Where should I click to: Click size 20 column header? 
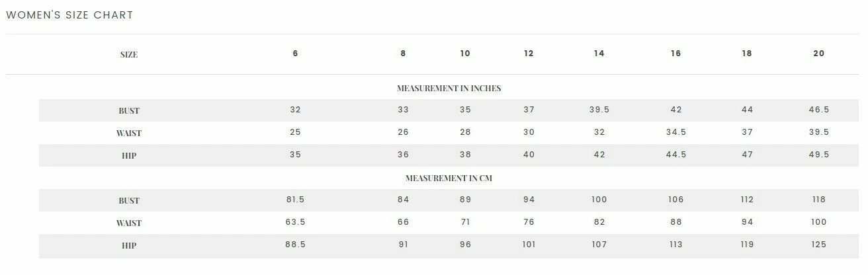(818, 54)
